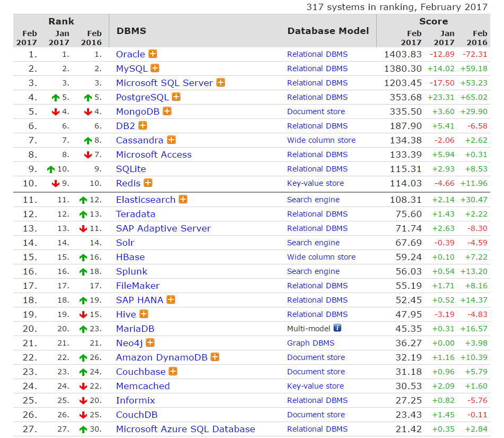The image size is (504, 438).
Task: Click the -72.31 value in Oracle row
Action: click(x=475, y=54)
